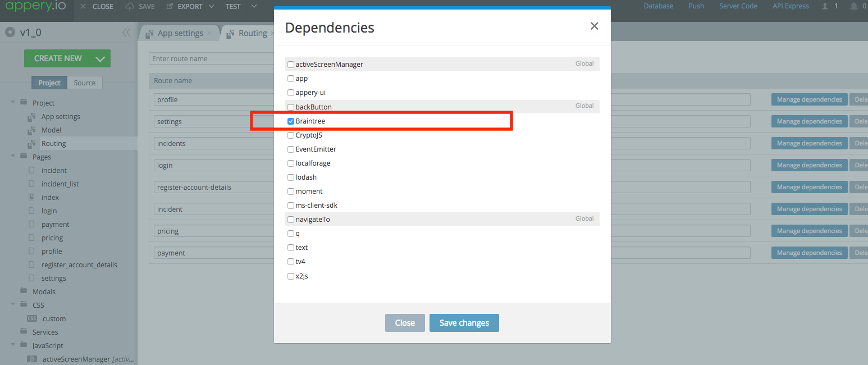Switch to Source view tab
The image size is (868, 365).
click(x=85, y=83)
